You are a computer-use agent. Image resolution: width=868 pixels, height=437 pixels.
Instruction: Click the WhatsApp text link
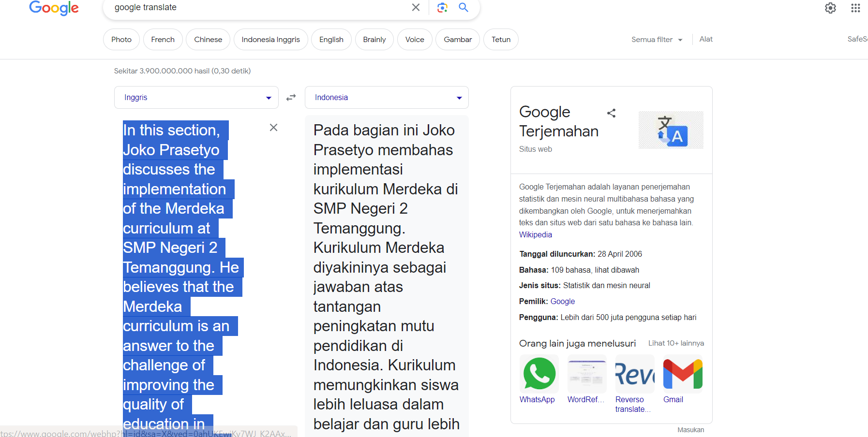537,399
